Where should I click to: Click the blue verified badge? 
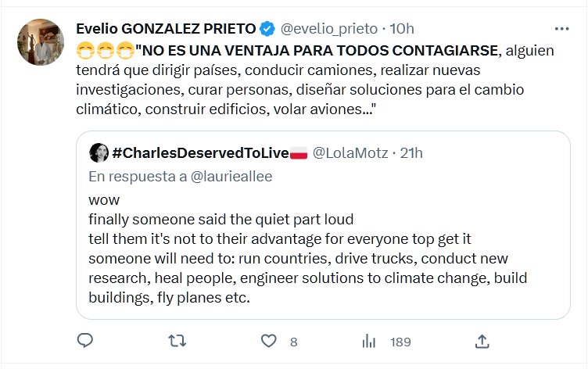click(x=267, y=29)
